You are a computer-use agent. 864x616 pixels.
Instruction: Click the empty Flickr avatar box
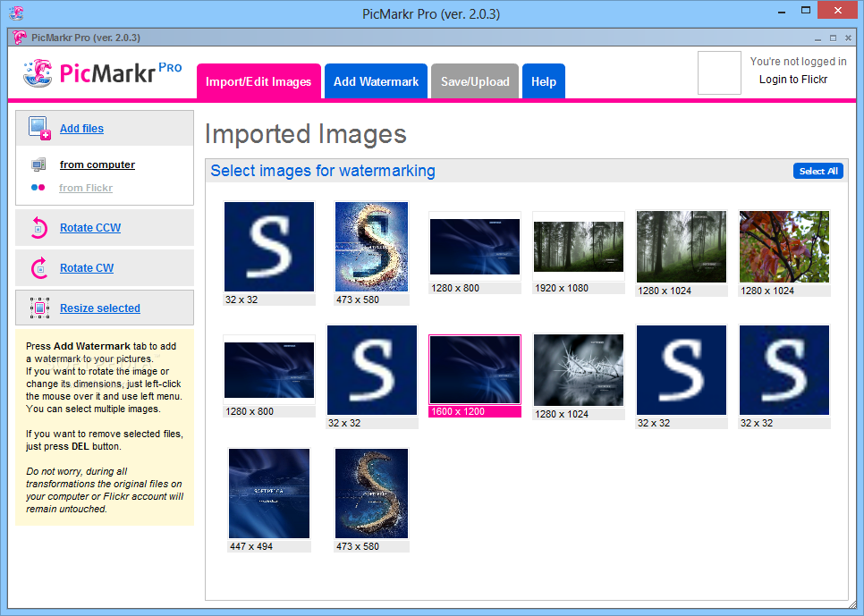click(719, 73)
